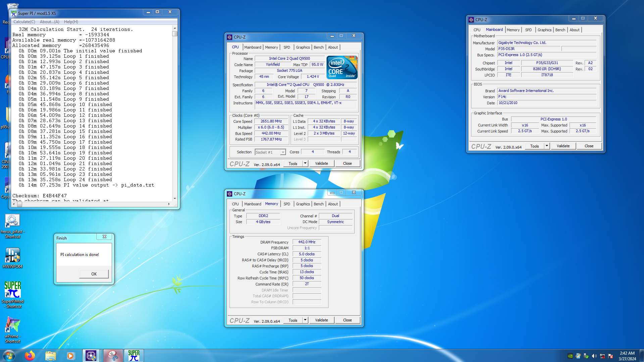This screenshot has width=644, height=362.
Task: Open the Help(H) menu in Super PI
Action: tap(71, 22)
